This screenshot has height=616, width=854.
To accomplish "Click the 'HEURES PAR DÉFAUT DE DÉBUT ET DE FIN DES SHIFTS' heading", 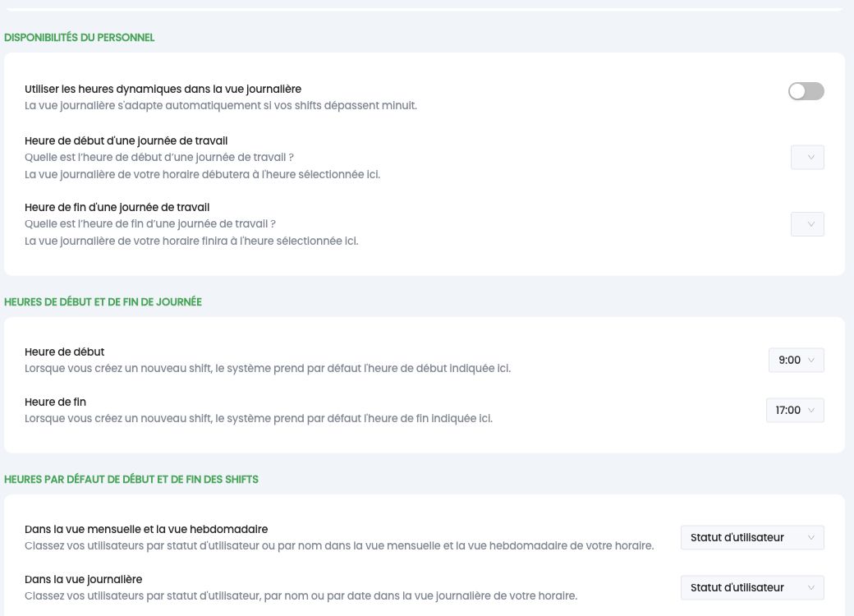I will [131, 480].
